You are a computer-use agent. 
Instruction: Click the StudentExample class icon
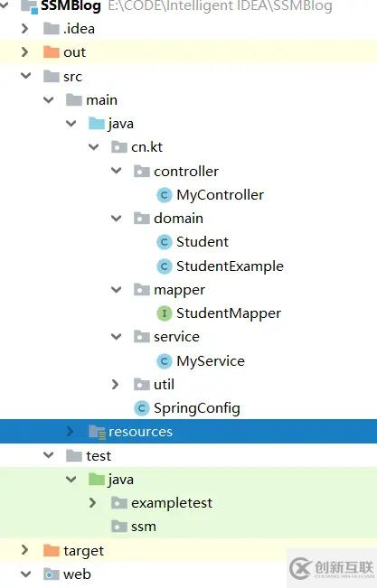pyautogui.click(x=165, y=266)
